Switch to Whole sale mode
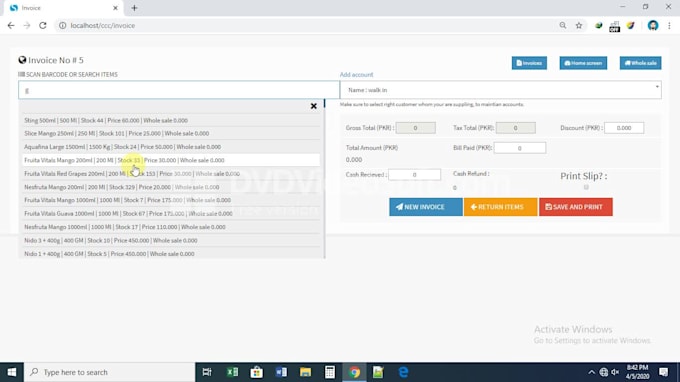 tap(640, 63)
